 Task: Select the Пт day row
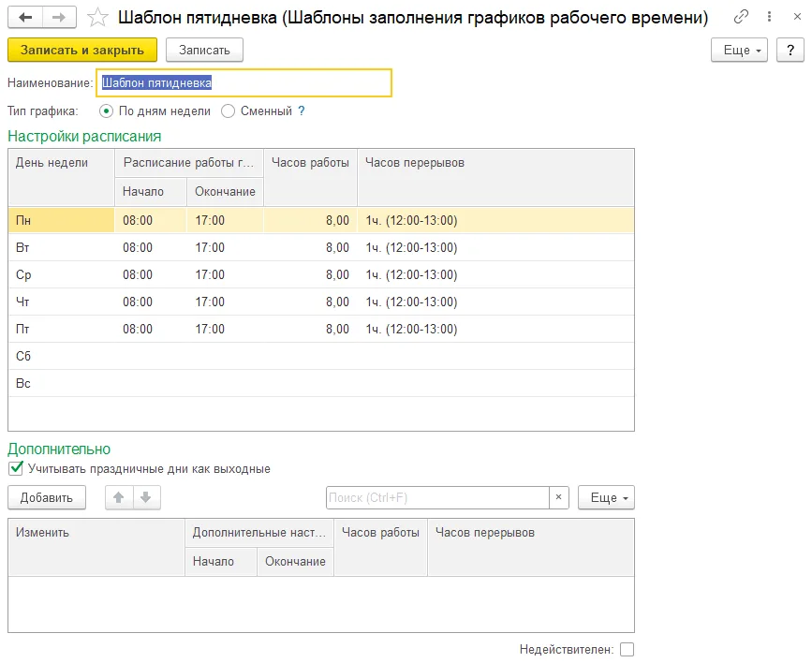click(321, 329)
